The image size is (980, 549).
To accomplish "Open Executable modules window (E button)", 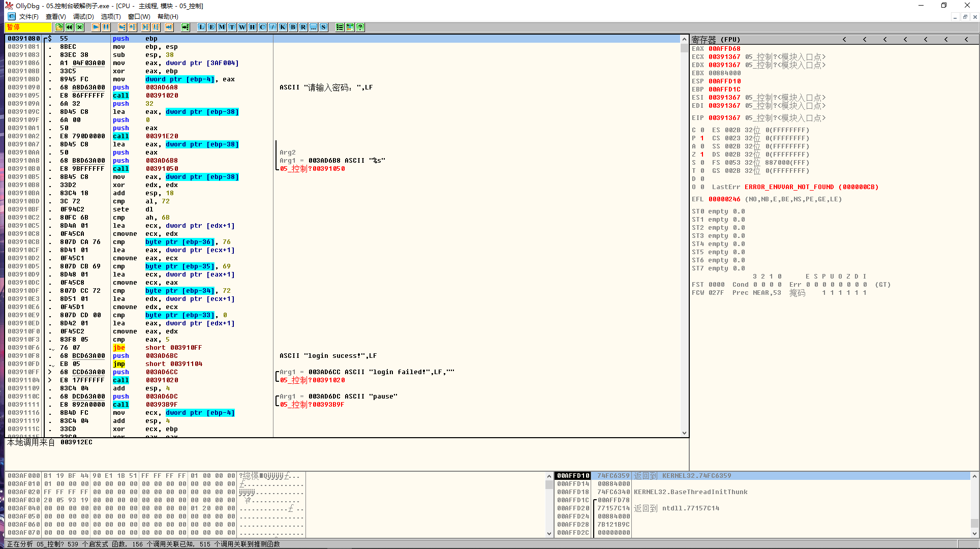I will pyautogui.click(x=212, y=27).
